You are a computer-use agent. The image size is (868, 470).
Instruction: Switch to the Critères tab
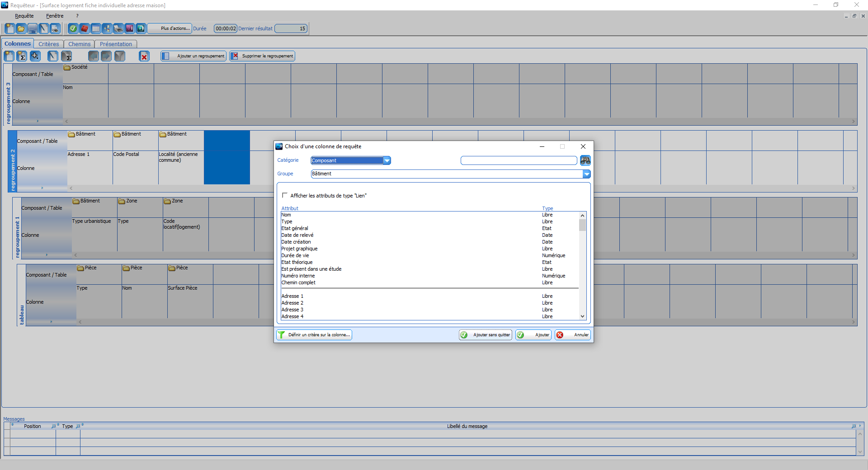click(48, 44)
